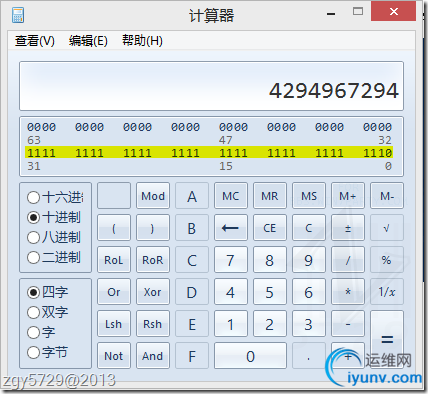Click the digit 2 key
The image size is (428, 394).
point(270,324)
